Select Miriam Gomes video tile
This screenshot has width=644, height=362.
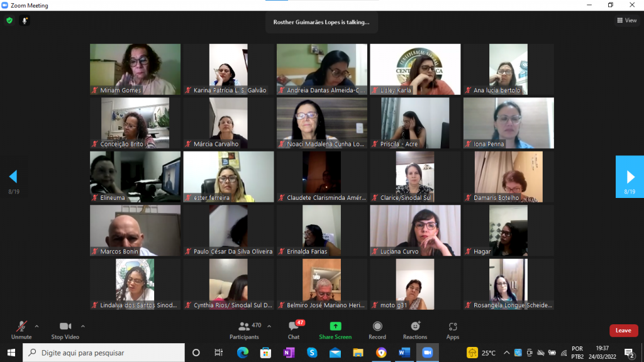pyautogui.click(x=135, y=69)
